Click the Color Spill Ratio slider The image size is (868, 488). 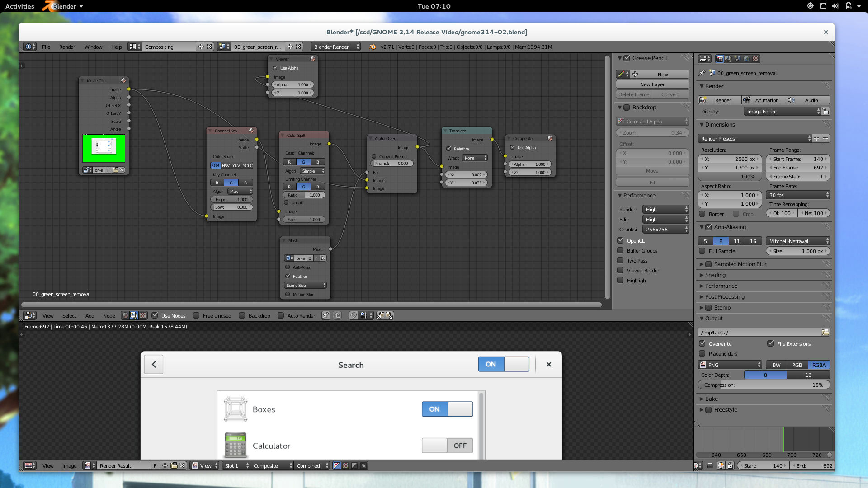coord(304,195)
